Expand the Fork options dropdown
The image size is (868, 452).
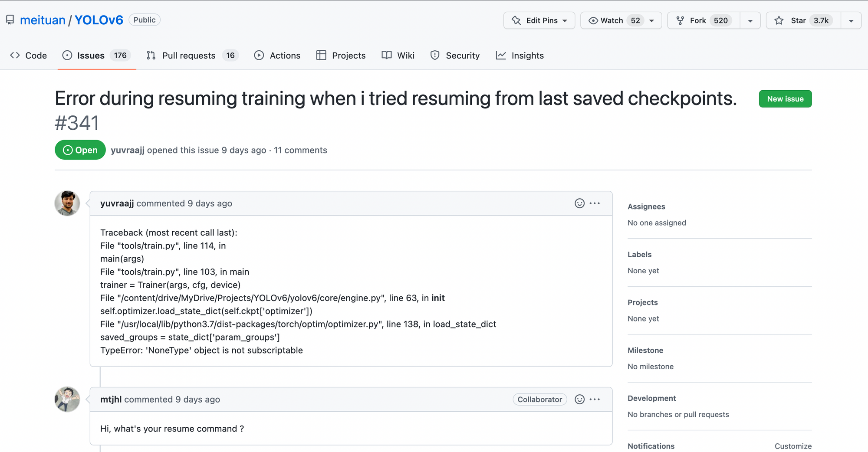pos(750,20)
